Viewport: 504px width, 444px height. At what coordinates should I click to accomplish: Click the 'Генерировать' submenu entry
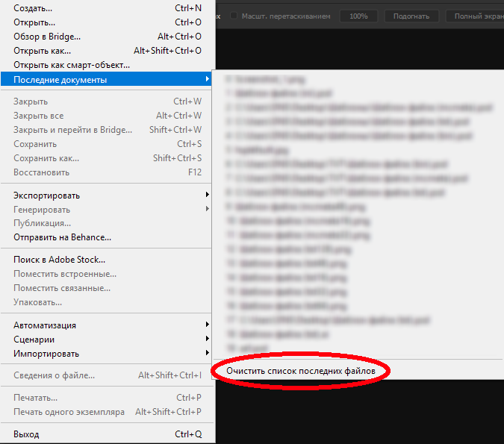106,210
